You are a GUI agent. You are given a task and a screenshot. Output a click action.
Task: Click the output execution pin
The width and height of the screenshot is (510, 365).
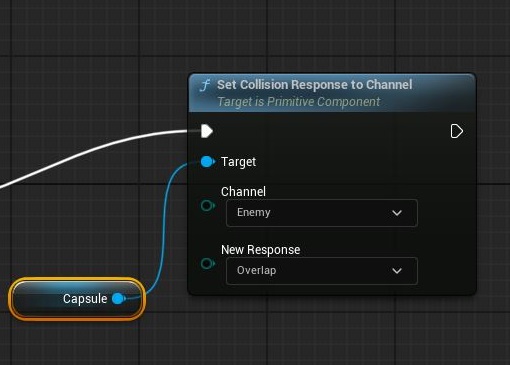456,131
